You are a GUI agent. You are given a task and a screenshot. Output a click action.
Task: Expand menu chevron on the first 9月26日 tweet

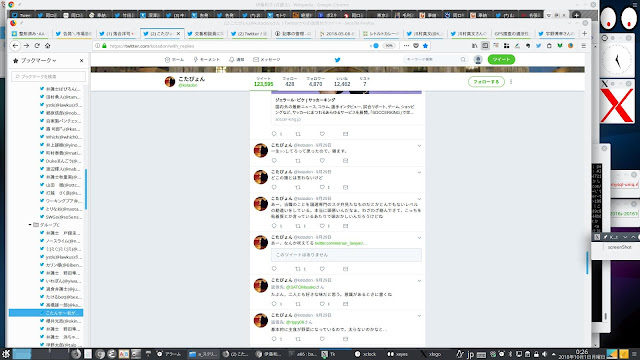coord(419,146)
